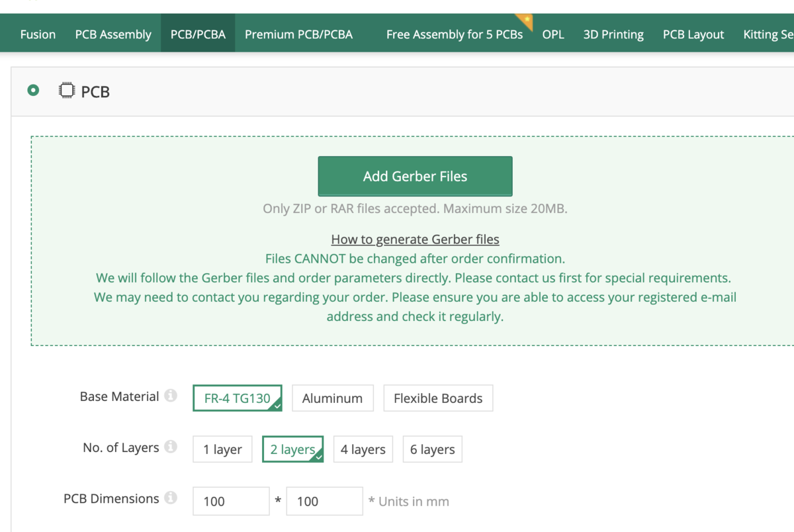
Task: Open How to generate Gerber files link
Action: [x=415, y=239]
